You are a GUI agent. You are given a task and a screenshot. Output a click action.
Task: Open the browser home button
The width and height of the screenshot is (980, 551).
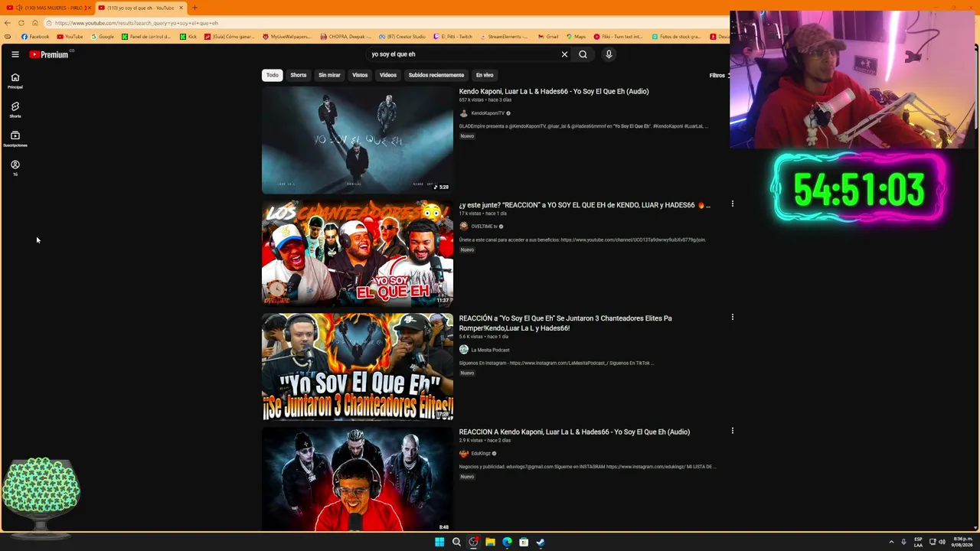(x=34, y=23)
